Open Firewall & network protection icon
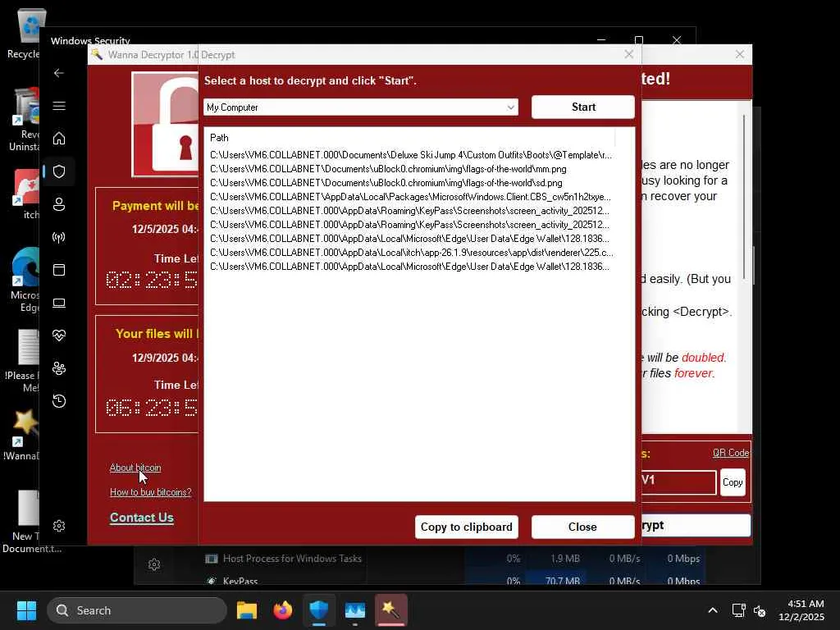 tap(59, 237)
